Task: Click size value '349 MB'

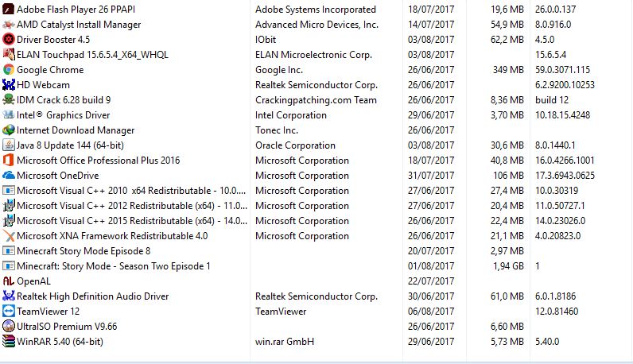Action: 508,70
